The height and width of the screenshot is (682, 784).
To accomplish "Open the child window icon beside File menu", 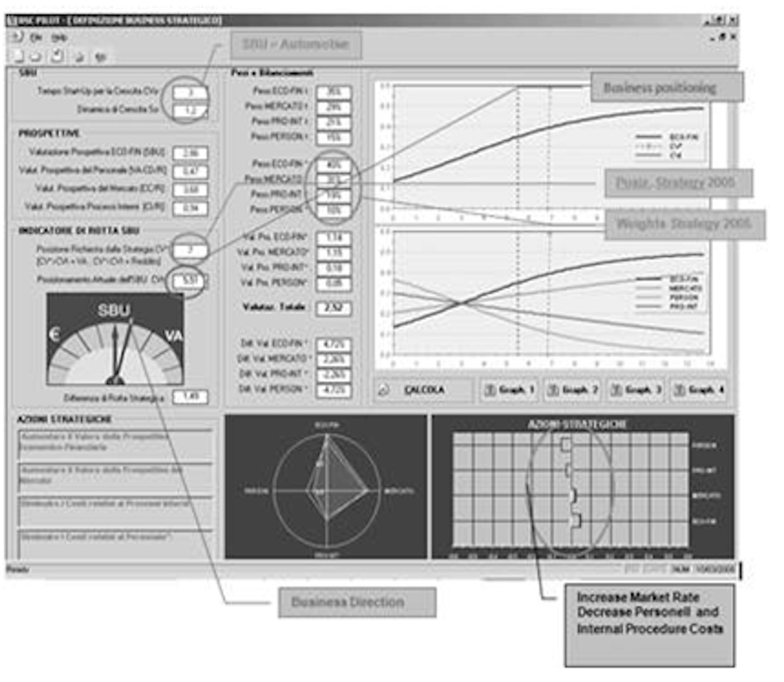I will [17, 37].
